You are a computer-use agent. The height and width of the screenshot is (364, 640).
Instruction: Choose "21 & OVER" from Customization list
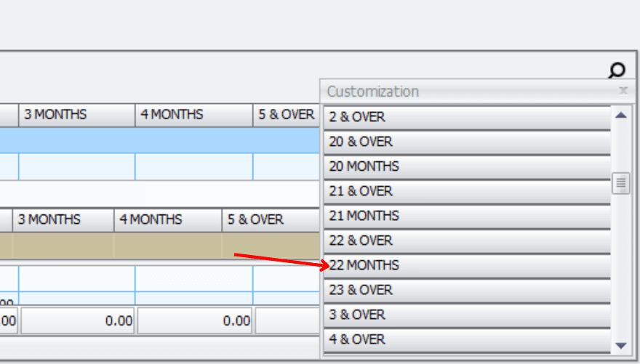click(467, 191)
